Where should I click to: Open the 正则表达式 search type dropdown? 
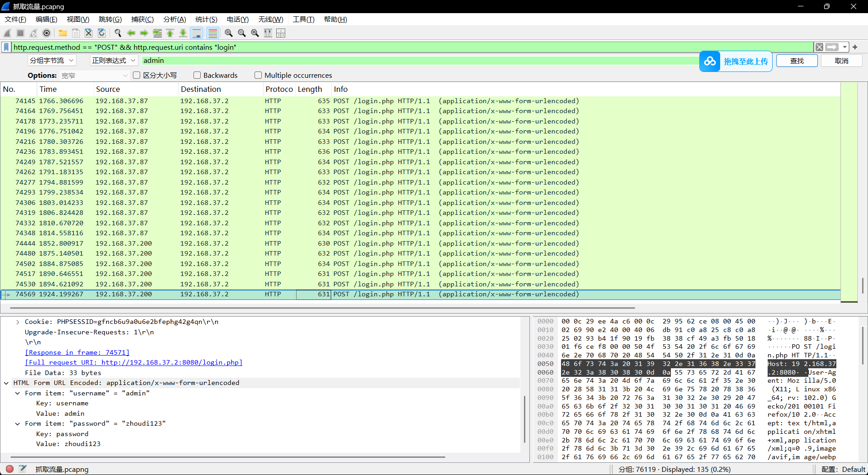tap(113, 60)
